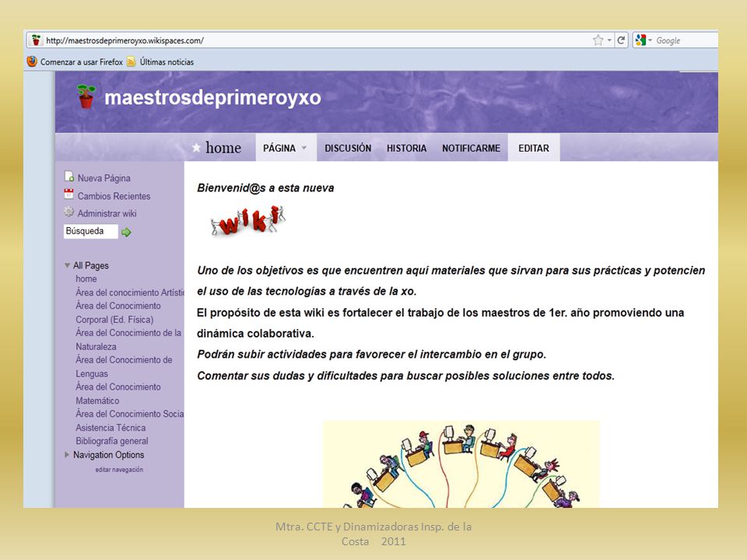Open the address bar history dropdown arrow

pos(609,40)
